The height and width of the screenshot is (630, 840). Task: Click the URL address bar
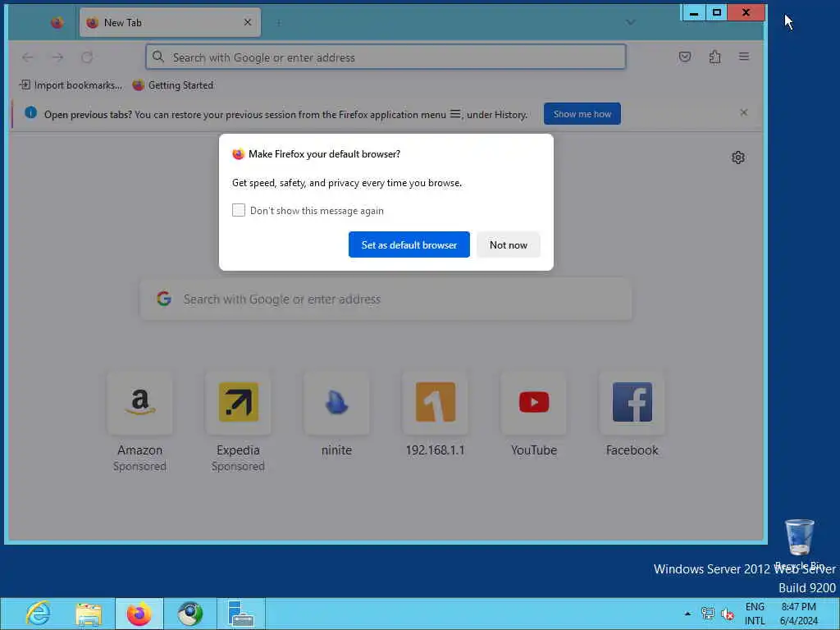386,57
